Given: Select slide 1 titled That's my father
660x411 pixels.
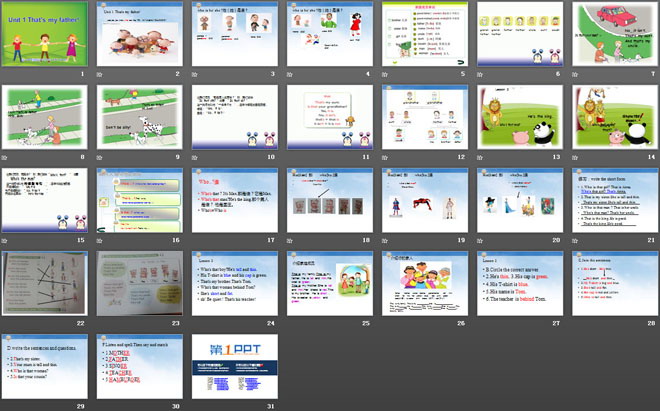Looking at the screenshot, I should coord(43,34).
